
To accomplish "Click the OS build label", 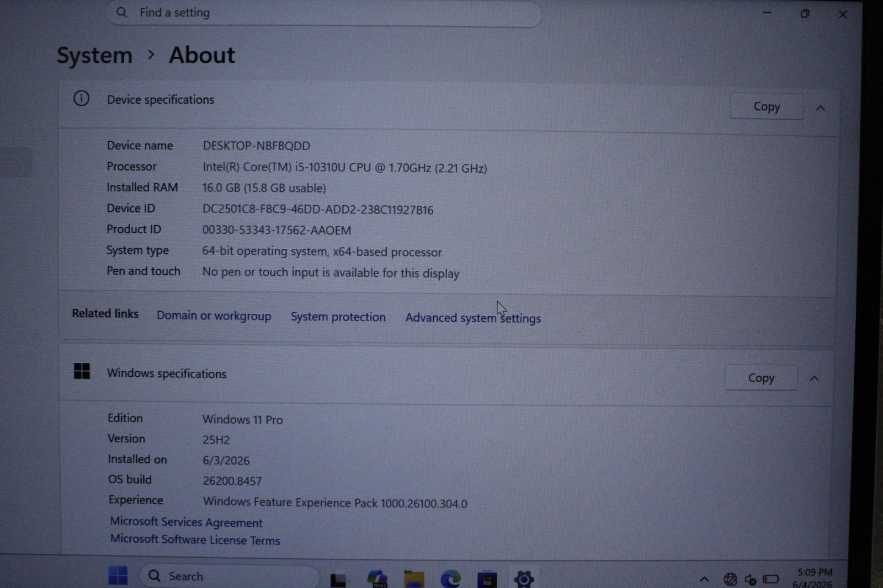I will point(130,479).
